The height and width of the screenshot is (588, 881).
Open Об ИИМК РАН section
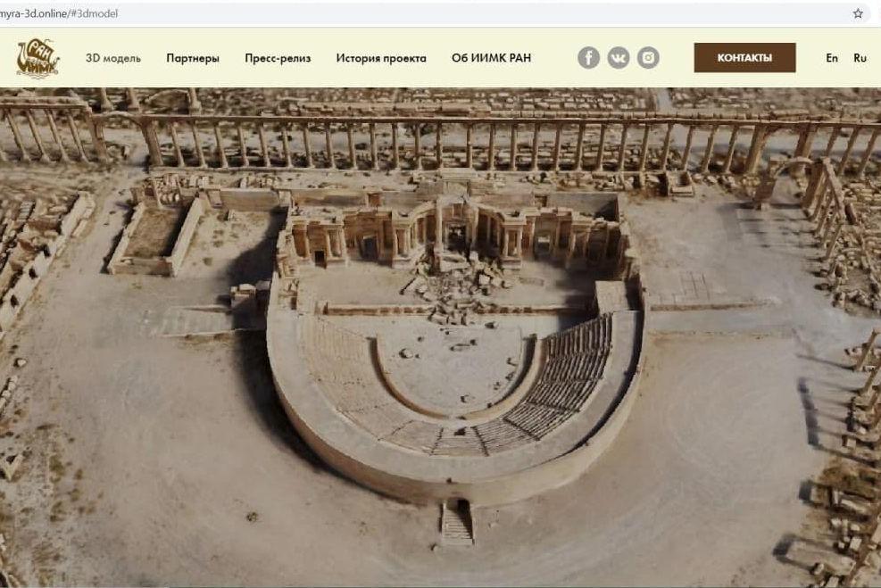click(491, 58)
